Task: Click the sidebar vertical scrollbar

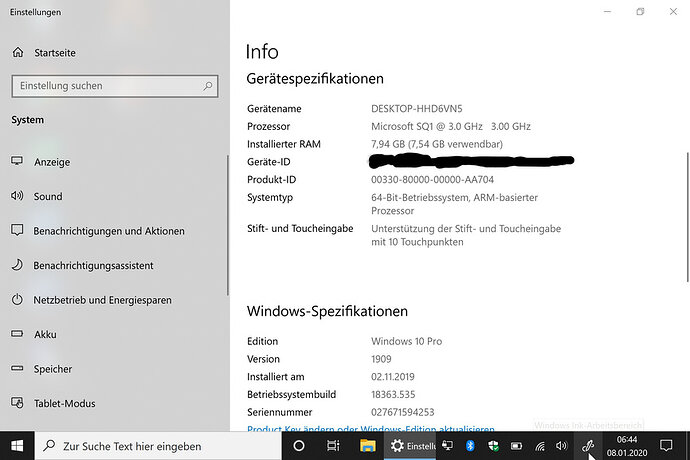Action: 228,225
